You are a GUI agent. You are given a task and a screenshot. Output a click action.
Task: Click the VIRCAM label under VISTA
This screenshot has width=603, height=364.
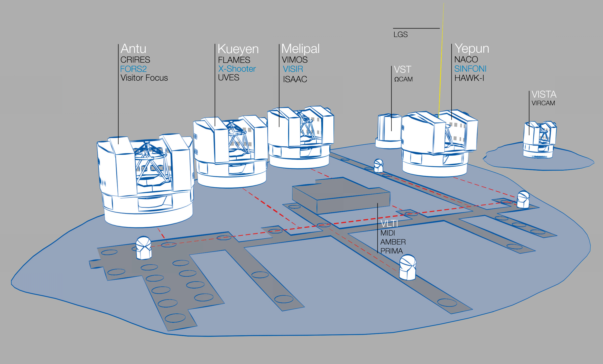point(543,103)
